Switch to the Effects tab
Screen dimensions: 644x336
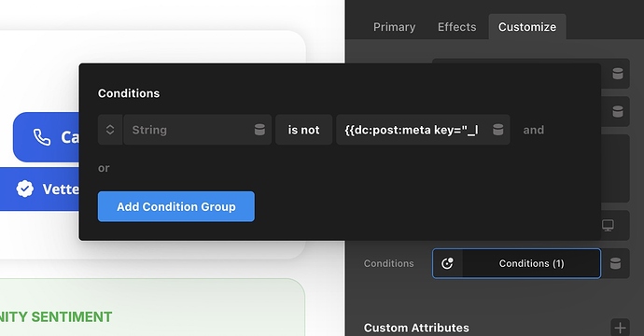[x=456, y=27]
